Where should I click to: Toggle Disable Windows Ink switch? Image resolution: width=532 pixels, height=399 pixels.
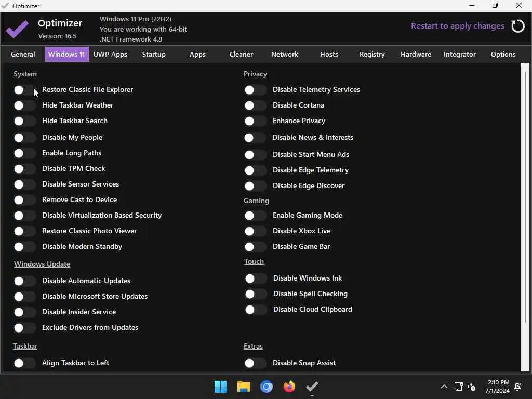point(256,278)
